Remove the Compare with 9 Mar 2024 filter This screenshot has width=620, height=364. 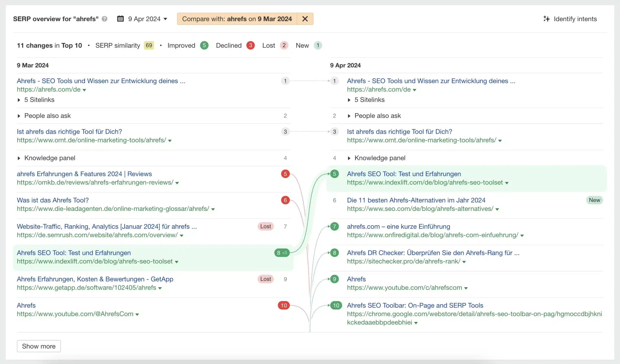tap(305, 19)
